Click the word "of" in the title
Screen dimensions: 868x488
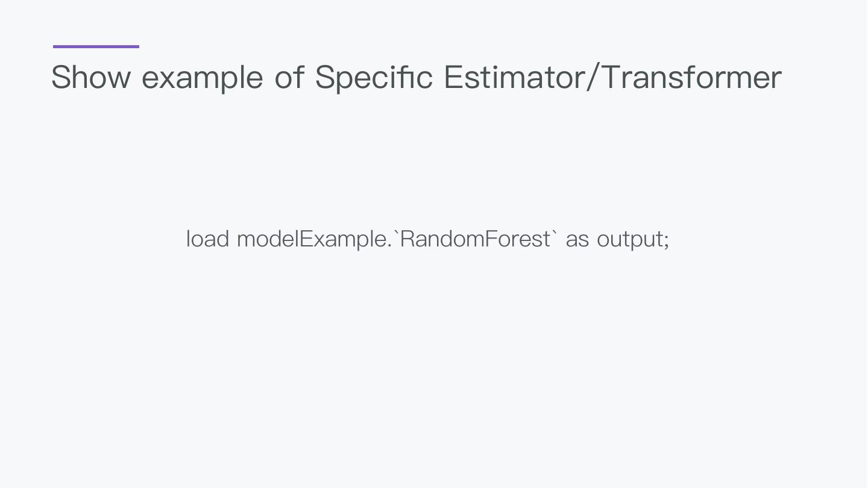(289, 78)
